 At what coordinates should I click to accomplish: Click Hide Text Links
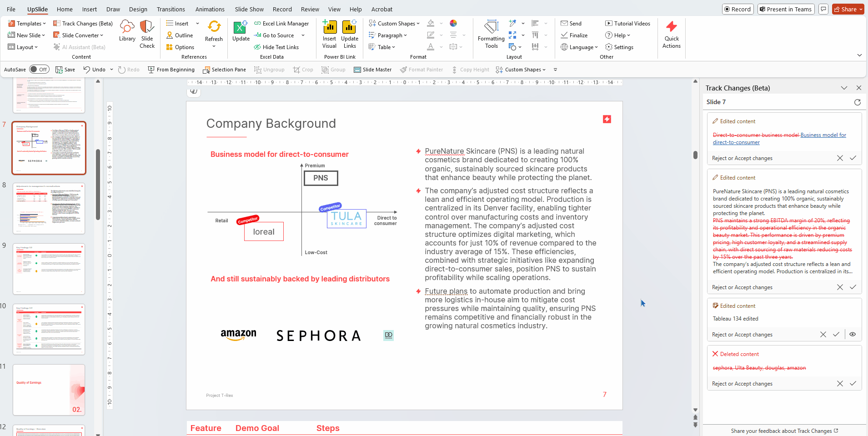[x=276, y=47]
